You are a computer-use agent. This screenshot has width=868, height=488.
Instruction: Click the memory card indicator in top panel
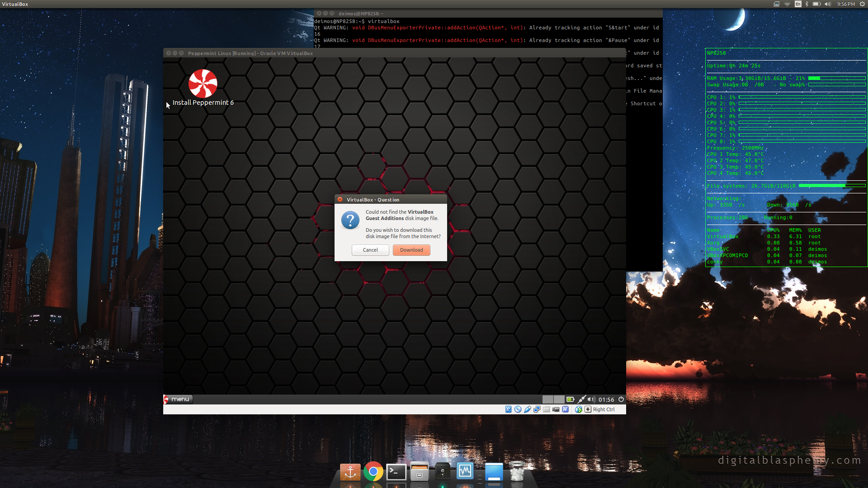click(x=776, y=4)
